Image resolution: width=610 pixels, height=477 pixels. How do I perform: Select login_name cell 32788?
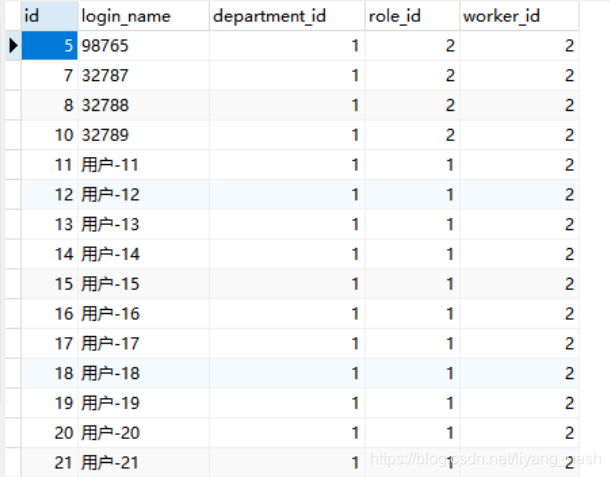click(x=144, y=105)
